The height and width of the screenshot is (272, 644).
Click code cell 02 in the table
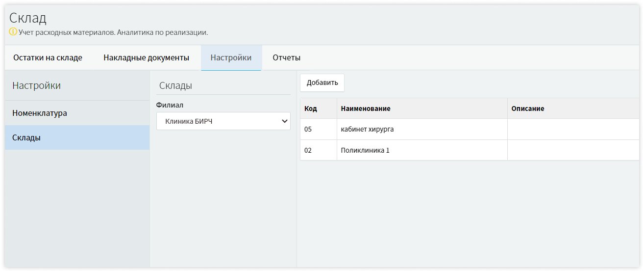point(308,150)
